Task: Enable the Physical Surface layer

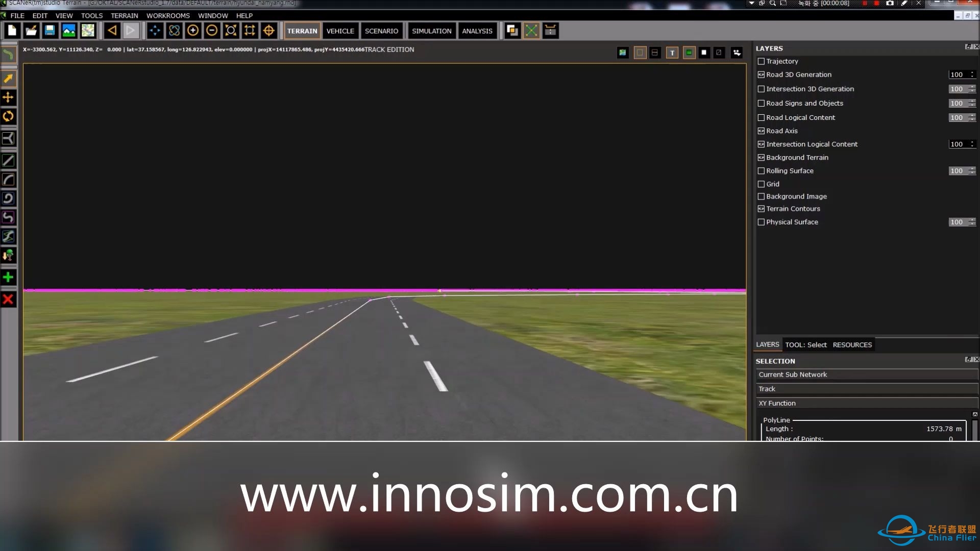Action: coord(761,222)
